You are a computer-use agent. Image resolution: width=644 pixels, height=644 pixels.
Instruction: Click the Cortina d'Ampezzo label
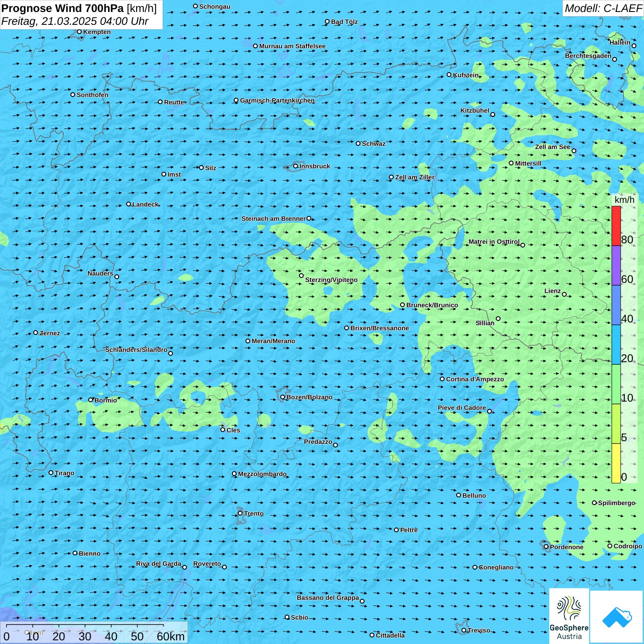pyautogui.click(x=475, y=379)
